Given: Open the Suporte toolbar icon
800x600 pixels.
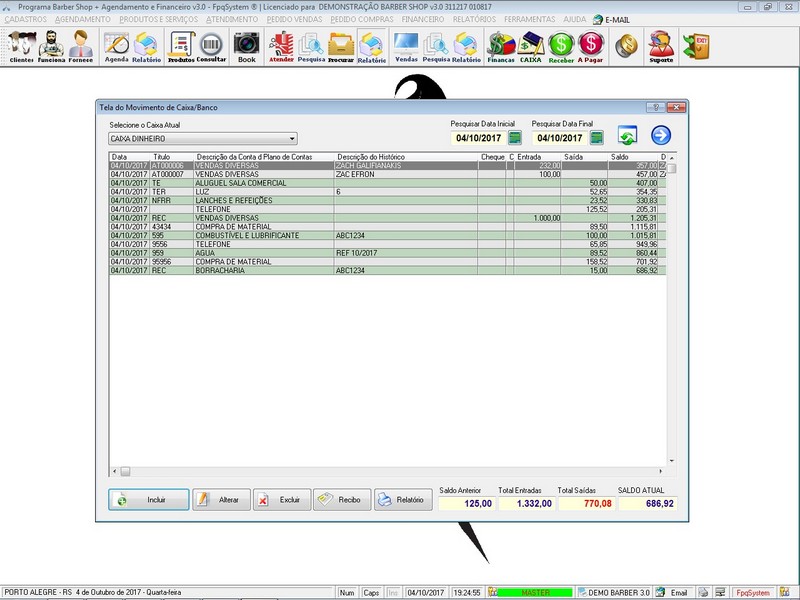Looking at the screenshot, I should click(x=659, y=46).
